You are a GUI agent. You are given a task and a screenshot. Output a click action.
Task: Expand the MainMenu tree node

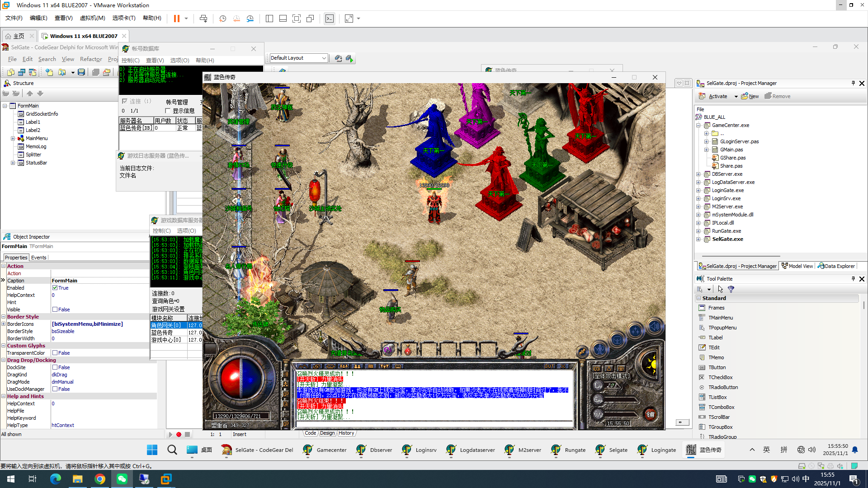click(x=13, y=138)
